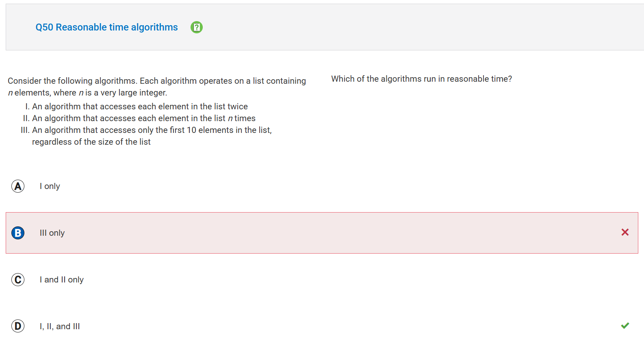The image size is (644, 354).
Task: Click the introductory text about list algorithms
Action: (157, 87)
